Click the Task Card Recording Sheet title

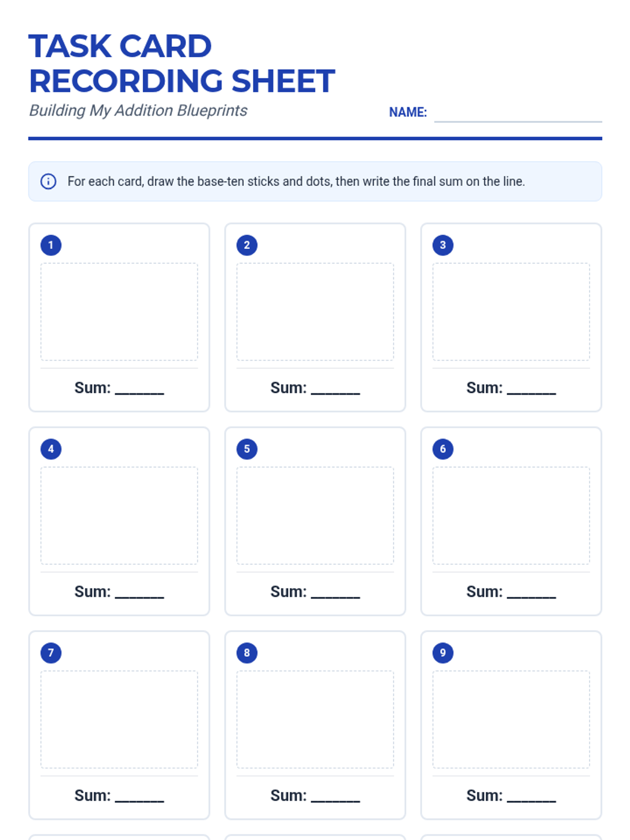[x=181, y=64]
